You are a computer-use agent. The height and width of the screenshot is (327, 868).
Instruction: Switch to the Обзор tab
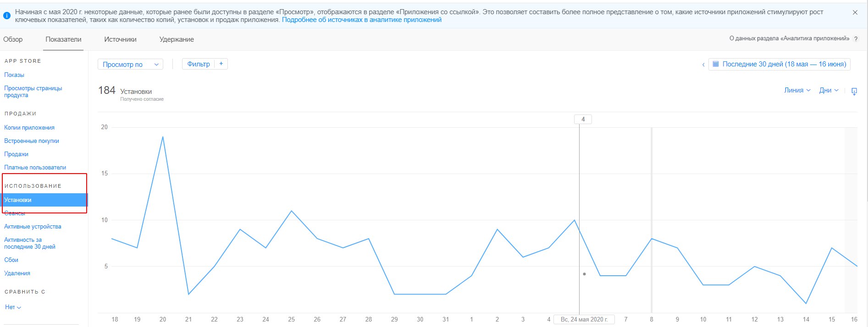coord(13,39)
